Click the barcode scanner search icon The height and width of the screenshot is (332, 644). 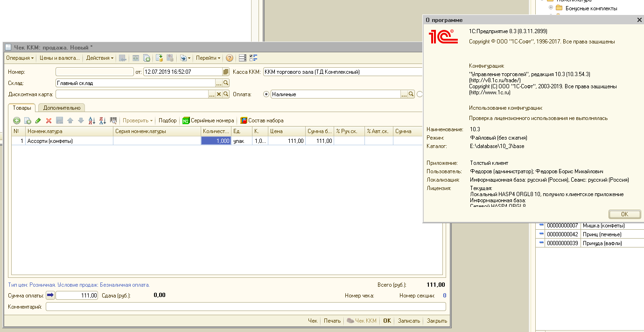click(113, 120)
